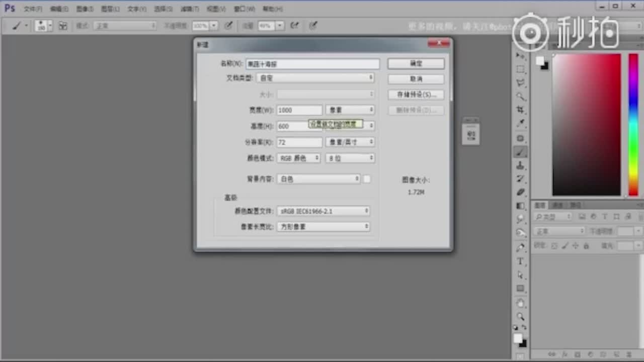
Task: Open the 图像(I) menu
Action: 85,9
